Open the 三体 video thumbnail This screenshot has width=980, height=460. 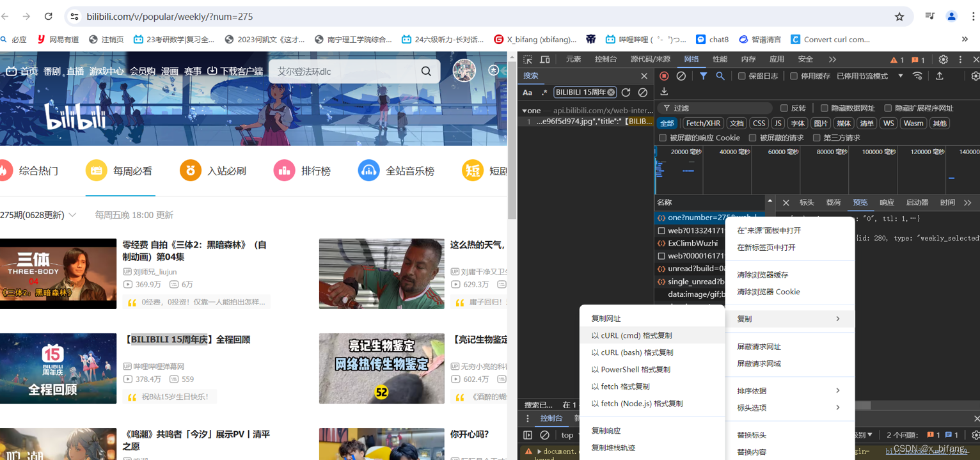tap(58, 274)
